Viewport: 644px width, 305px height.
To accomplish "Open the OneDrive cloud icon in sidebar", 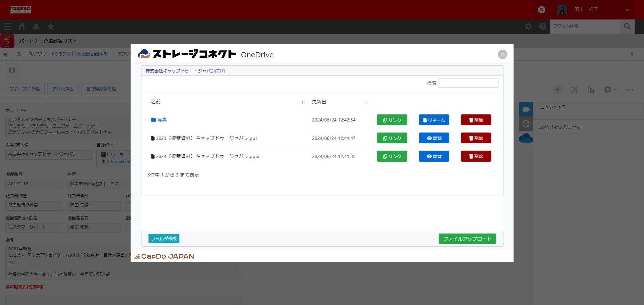I will 526,138.
